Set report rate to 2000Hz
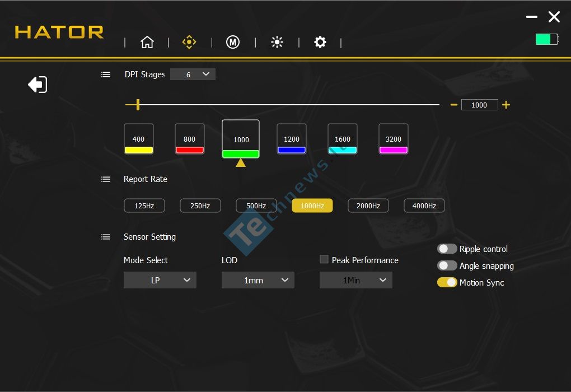The height and width of the screenshot is (392, 571). [368, 206]
